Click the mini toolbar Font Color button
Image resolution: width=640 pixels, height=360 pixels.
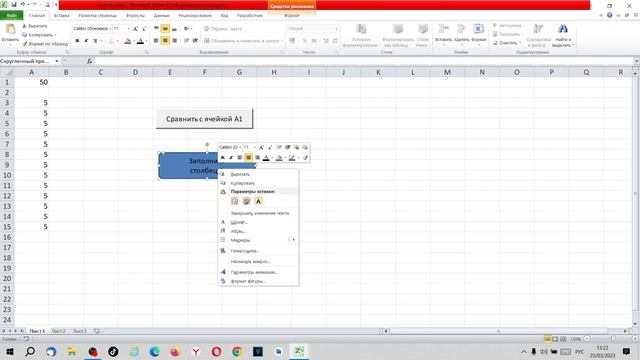(x=266, y=158)
